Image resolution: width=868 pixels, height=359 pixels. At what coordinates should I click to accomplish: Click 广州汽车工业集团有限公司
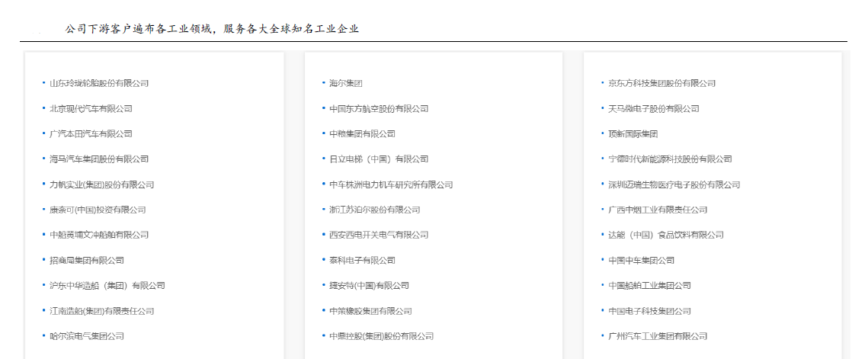tap(658, 336)
